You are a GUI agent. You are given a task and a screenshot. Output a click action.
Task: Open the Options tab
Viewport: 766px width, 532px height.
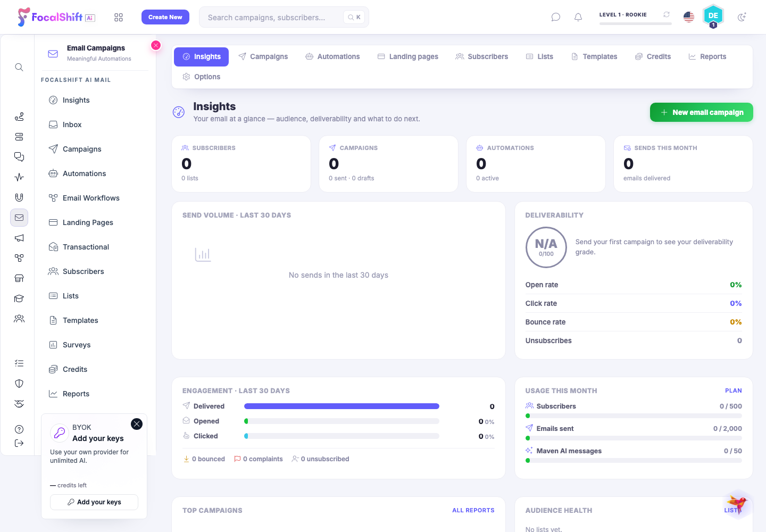coord(202,77)
